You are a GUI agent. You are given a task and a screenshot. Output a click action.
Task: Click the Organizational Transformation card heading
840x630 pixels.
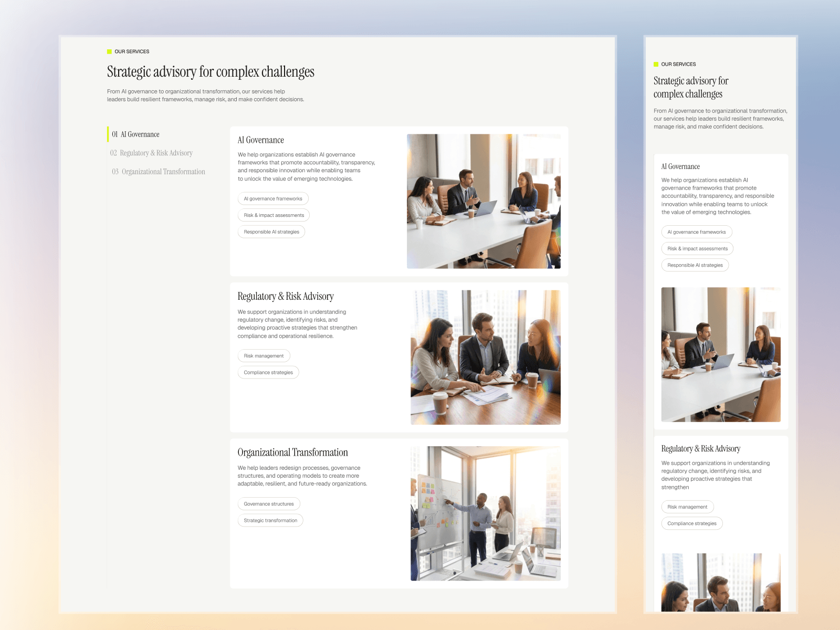292,453
